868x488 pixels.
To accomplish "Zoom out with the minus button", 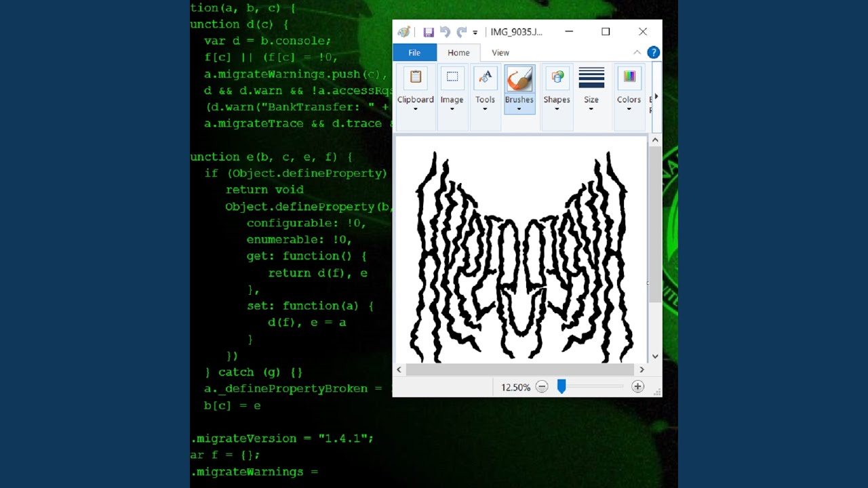I will click(x=541, y=387).
